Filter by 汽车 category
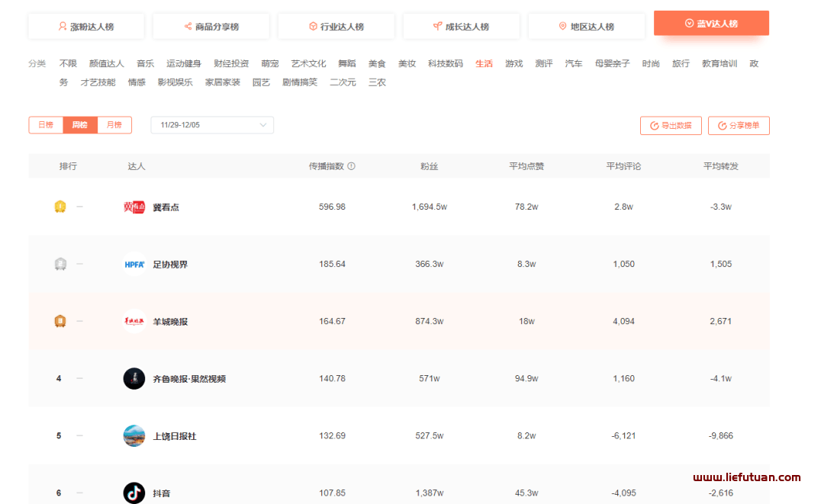 574,63
